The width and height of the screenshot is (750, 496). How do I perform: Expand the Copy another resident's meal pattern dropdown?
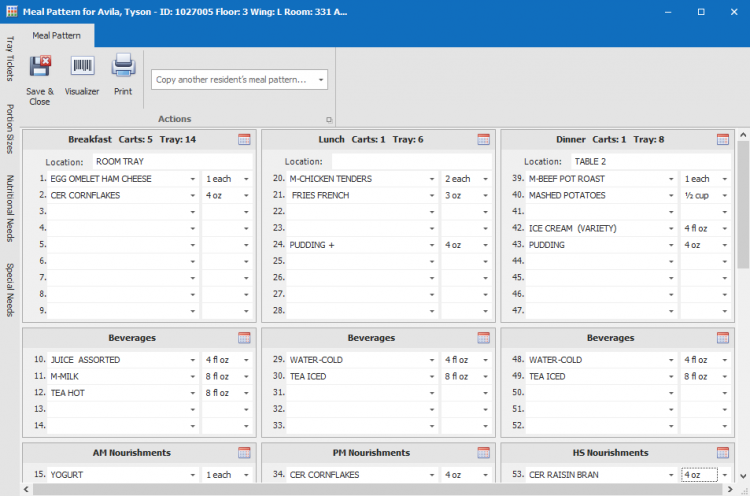tap(320, 80)
